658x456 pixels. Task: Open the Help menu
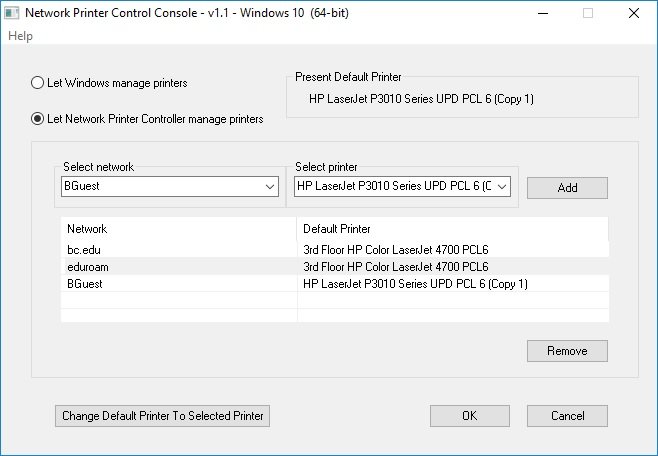pos(20,36)
